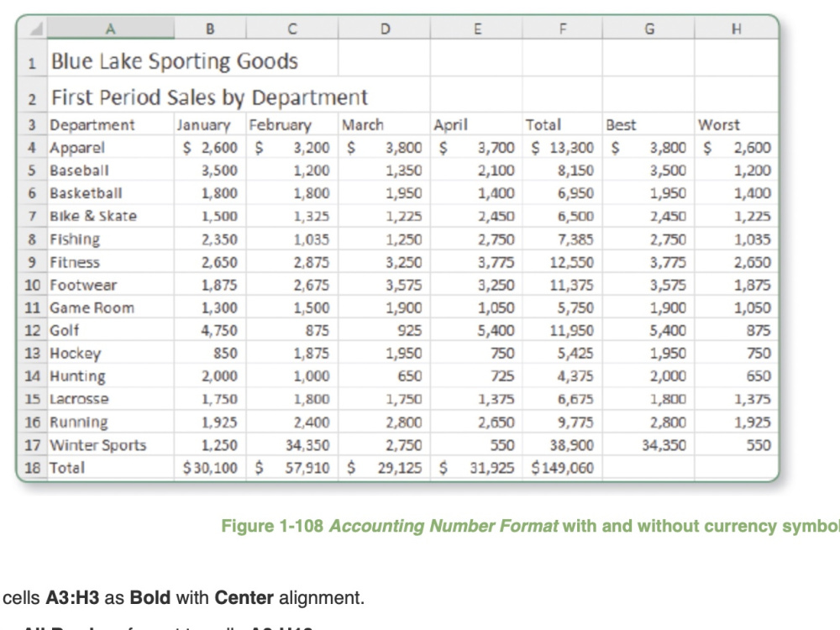Select column A header
This screenshot has height=630, width=840.
coord(110,29)
